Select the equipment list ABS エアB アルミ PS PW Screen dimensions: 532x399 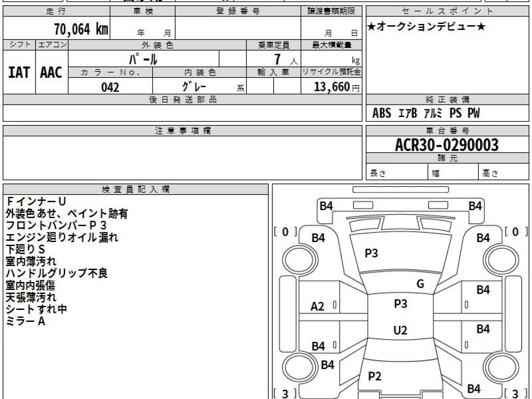click(426, 113)
